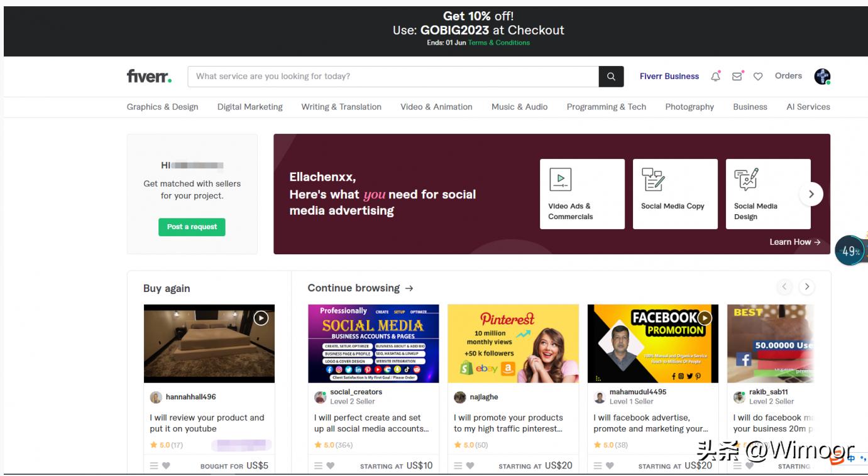Screen dimensions: 868x476
Task: Go to previous Continue browsing gigs
Action: pos(784,287)
